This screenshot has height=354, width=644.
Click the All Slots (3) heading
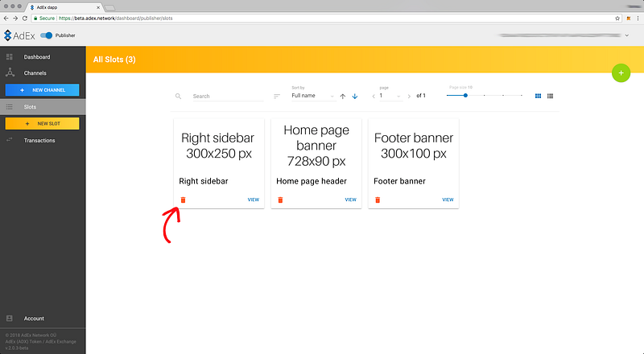tap(114, 60)
